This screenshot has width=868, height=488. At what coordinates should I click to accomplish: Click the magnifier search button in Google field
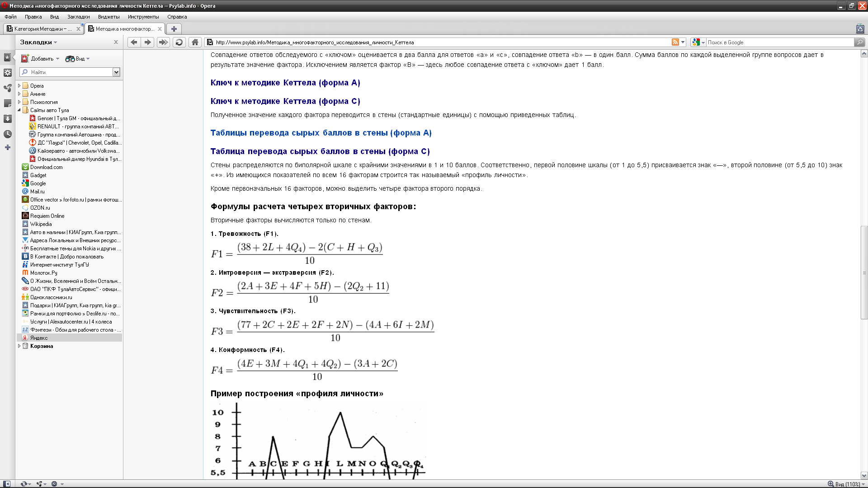859,42
